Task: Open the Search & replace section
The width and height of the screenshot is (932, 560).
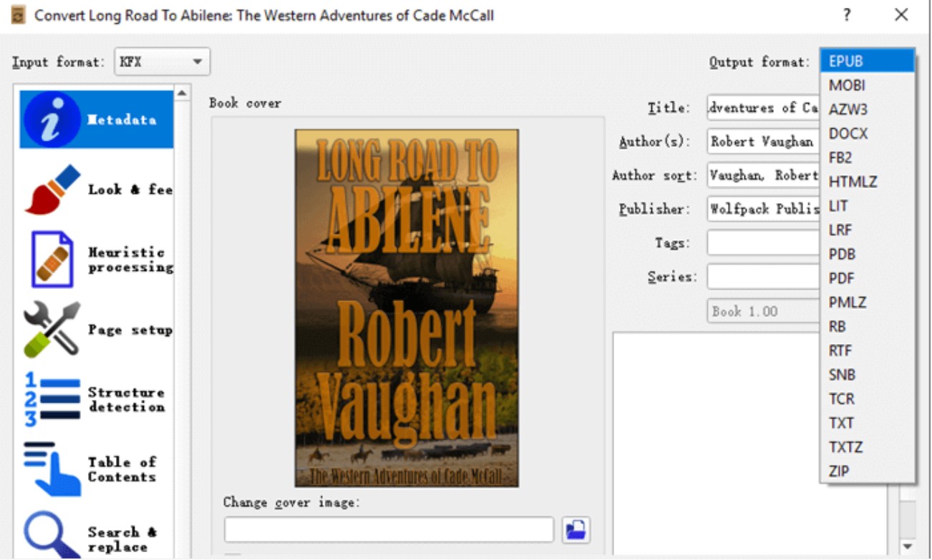Action: click(95, 536)
